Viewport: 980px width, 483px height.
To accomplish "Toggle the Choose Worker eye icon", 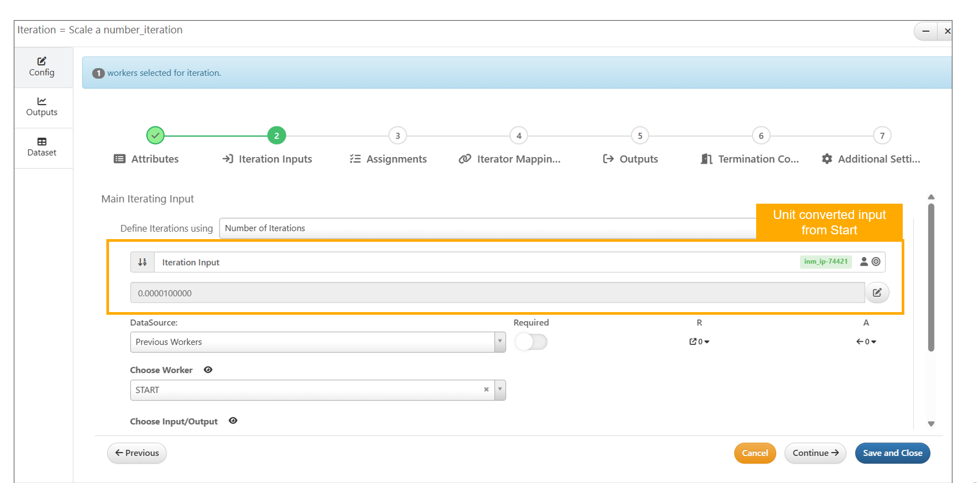I will tap(208, 370).
